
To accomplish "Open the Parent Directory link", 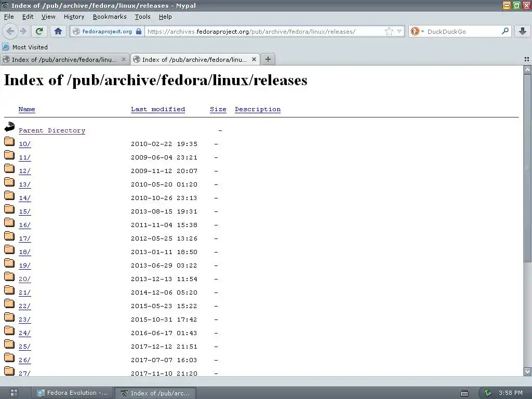I will click(x=52, y=130).
